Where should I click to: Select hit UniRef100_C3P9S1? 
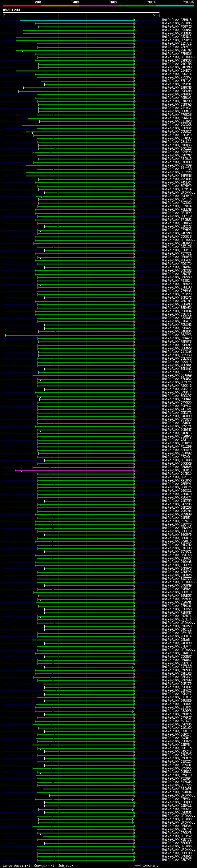pos(177,128)
